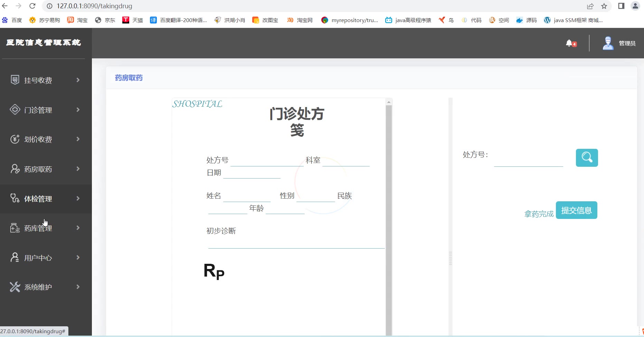Open browser profile icon
This screenshot has height=337, width=644.
click(x=635, y=6)
